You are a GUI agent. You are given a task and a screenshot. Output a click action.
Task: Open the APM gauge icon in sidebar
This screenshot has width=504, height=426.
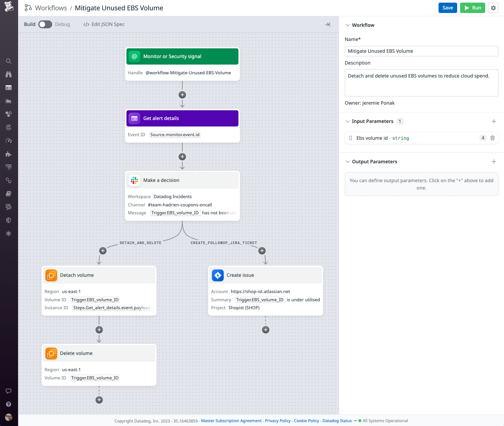(x=9, y=141)
